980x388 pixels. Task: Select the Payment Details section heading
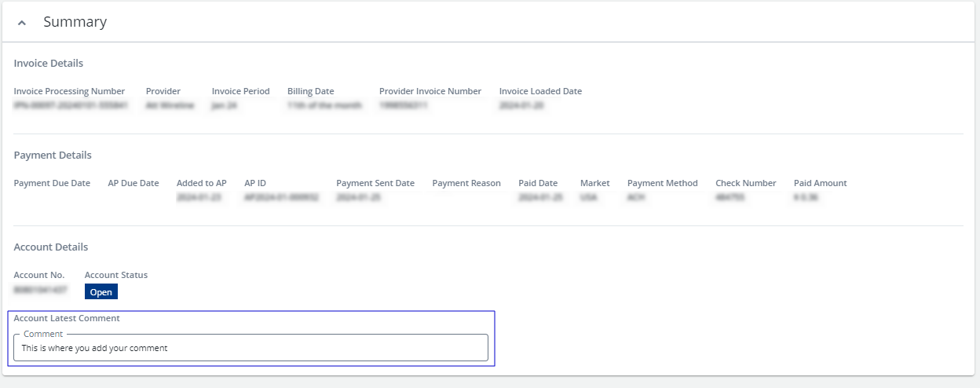[53, 155]
